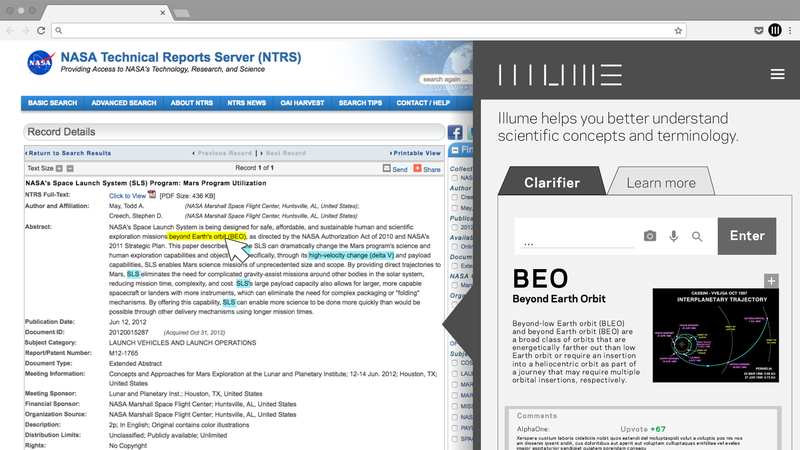Reload the page using browser refresh
This screenshot has height=450, width=800.
click(x=40, y=31)
